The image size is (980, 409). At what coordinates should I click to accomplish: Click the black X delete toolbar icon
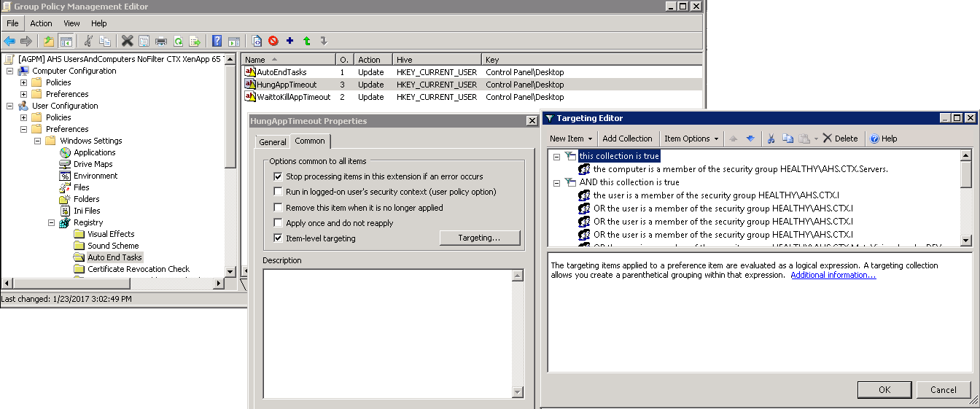[127, 41]
